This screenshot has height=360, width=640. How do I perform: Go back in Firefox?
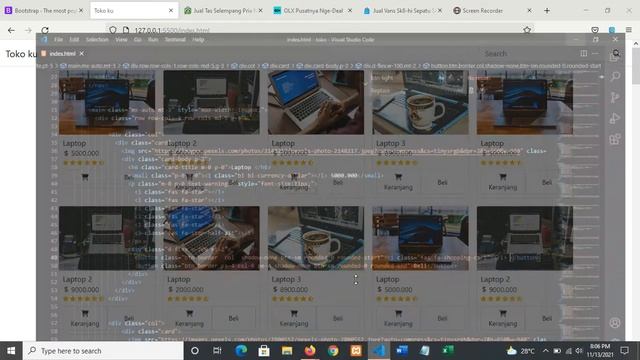click(11, 30)
